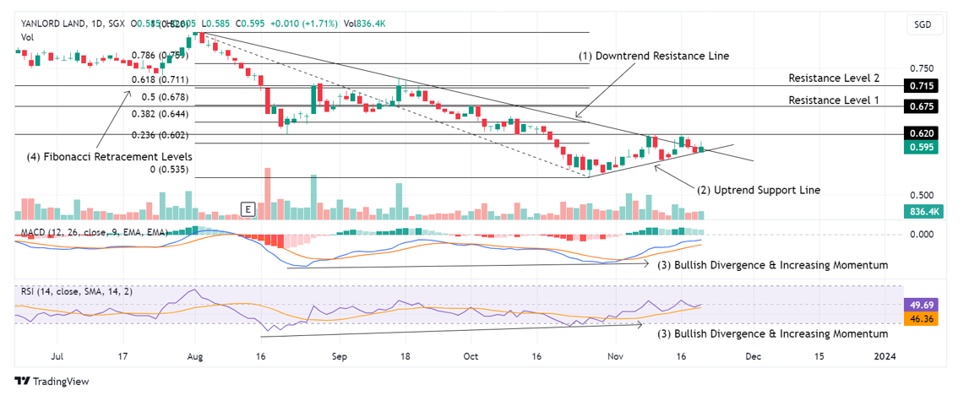Screen dimensions: 980x406
Task: Click the SGD currency button
Action: pyautogui.click(x=922, y=25)
